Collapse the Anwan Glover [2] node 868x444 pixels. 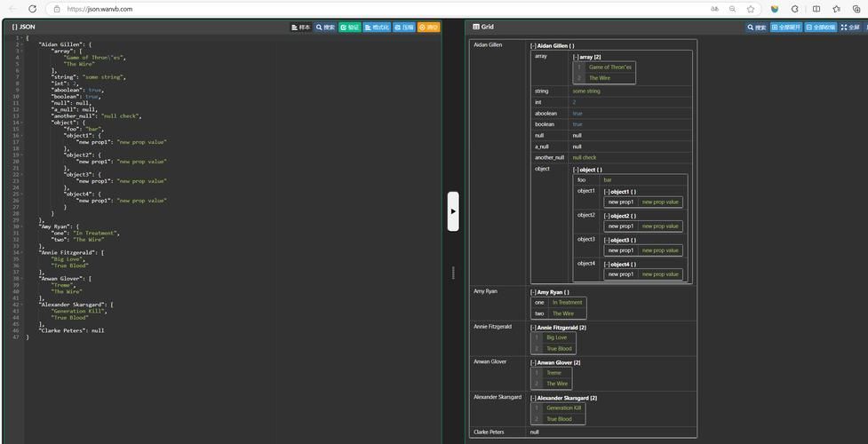pos(533,362)
